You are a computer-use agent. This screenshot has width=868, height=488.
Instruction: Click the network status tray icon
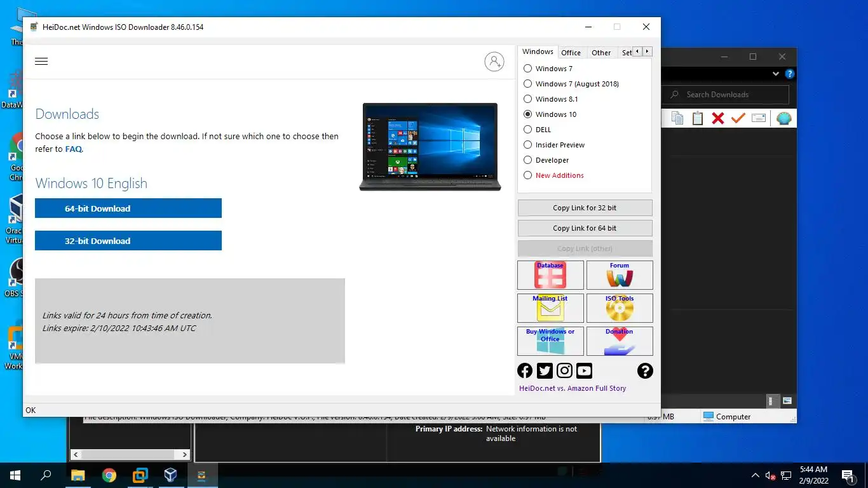pyautogui.click(x=786, y=475)
